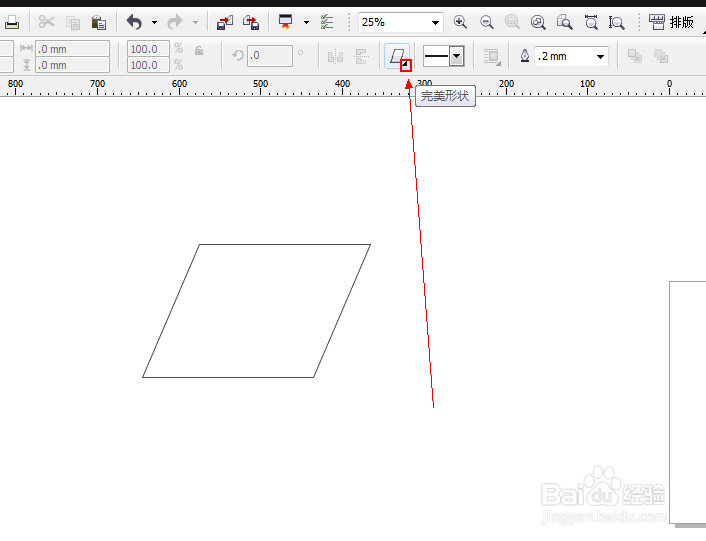Open the Perfect Shapes parallelogram picker
The height and width of the screenshot is (541, 706).
tap(397, 56)
